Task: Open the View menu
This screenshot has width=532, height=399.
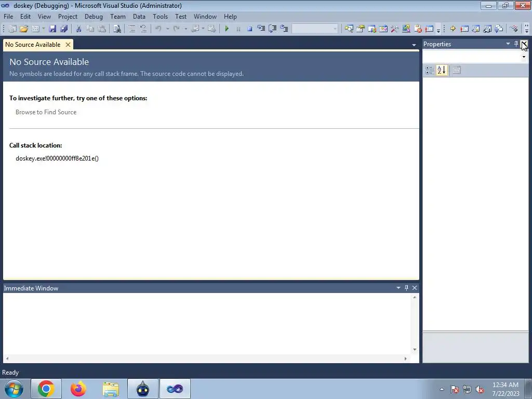Action: pos(45,16)
